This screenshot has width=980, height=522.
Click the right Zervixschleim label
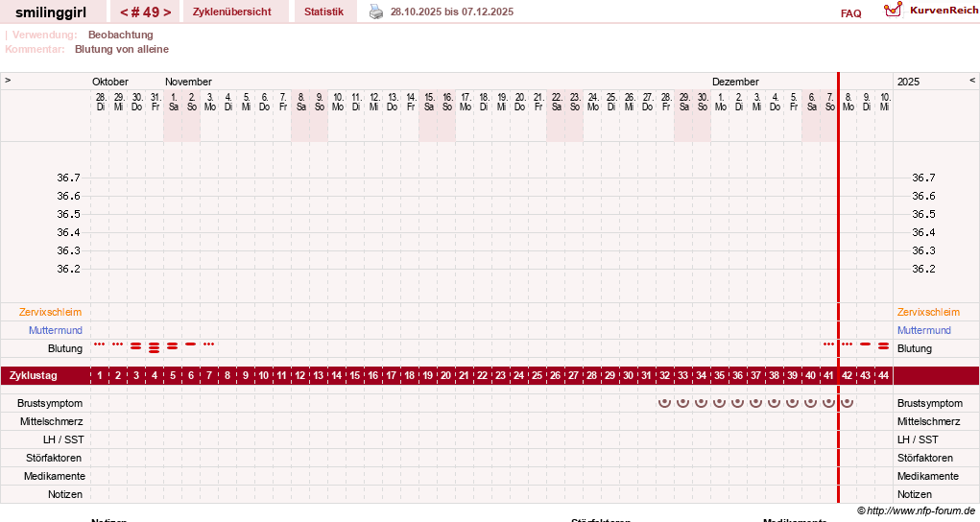[x=928, y=312]
